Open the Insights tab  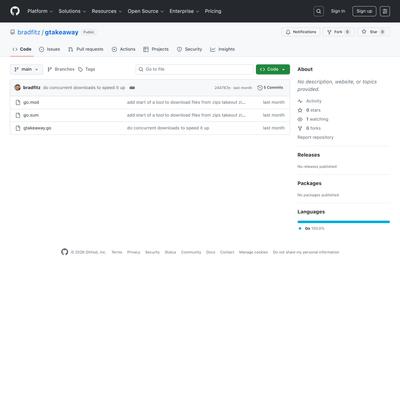click(x=222, y=49)
